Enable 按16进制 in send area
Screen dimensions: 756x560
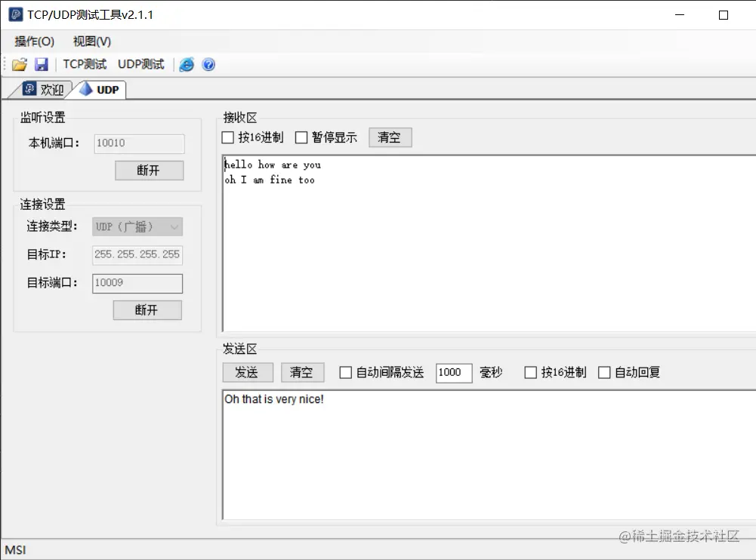[530, 373]
